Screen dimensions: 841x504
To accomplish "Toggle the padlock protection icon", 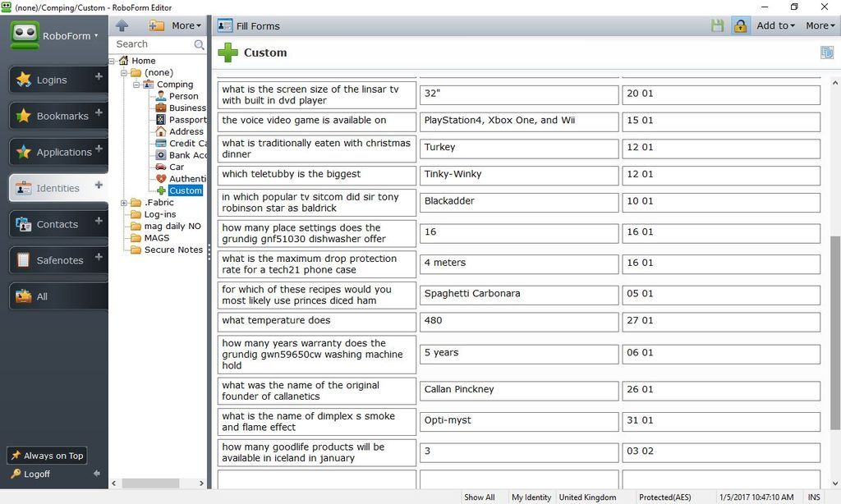I will coord(740,25).
